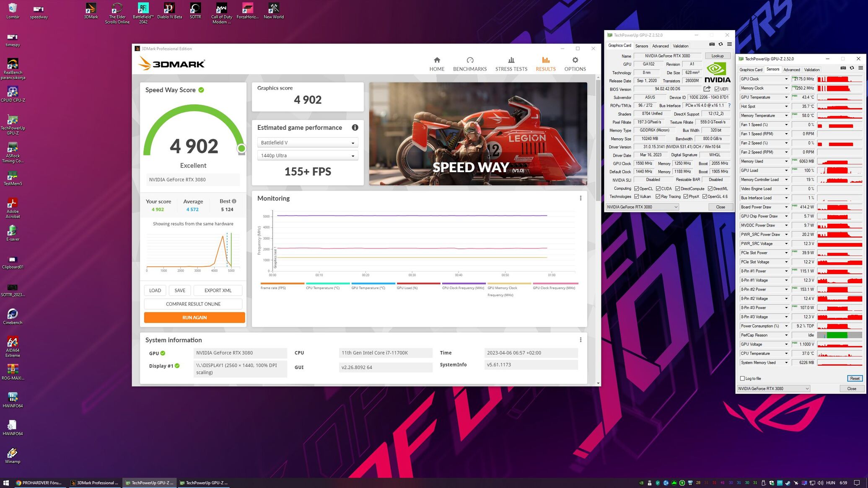The width and height of the screenshot is (868, 488).
Task: Toggle the PhysX checkbox
Action: pos(686,196)
